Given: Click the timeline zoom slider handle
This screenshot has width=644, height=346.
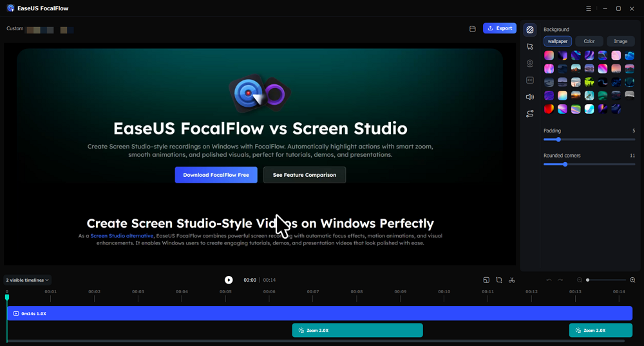Looking at the screenshot, I should click(x=588, y=280).
